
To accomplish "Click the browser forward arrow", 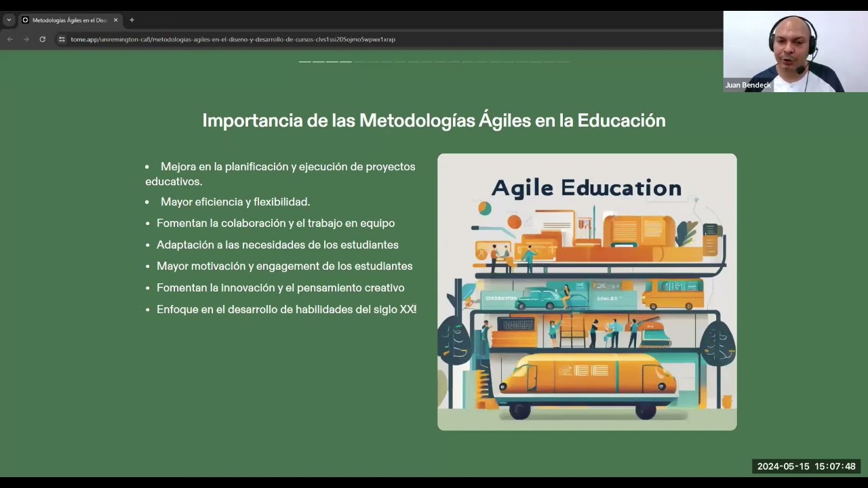I will click(26, 39).
